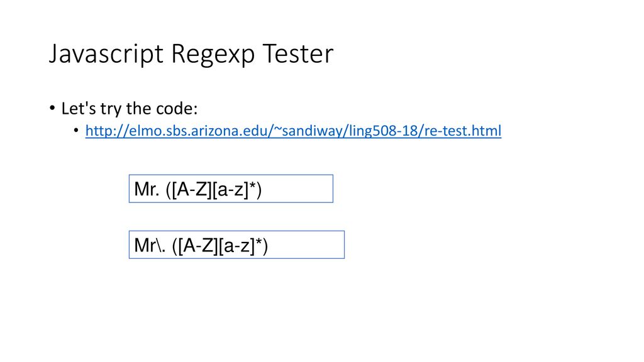Click the box containing Mr. ([A-Z][a-z]*)

pos(231,189)
